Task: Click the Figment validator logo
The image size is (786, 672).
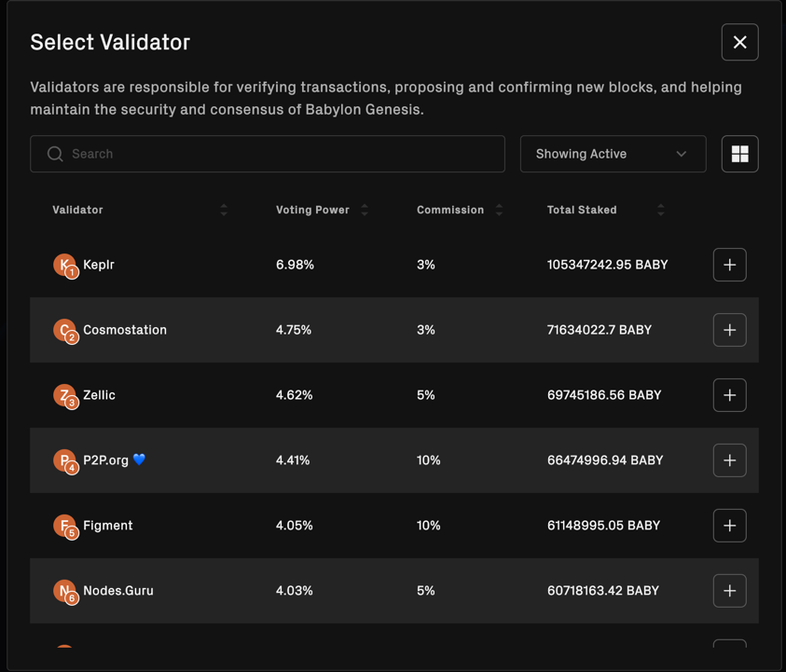Action: [62, 525]
